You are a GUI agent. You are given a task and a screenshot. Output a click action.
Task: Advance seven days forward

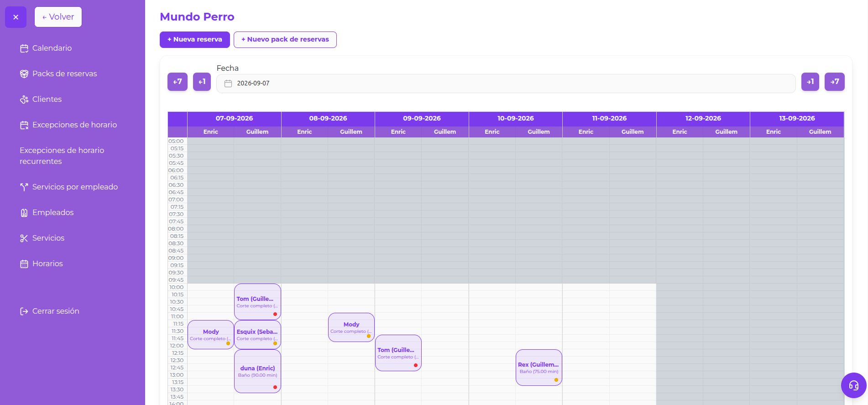point(835,82)
